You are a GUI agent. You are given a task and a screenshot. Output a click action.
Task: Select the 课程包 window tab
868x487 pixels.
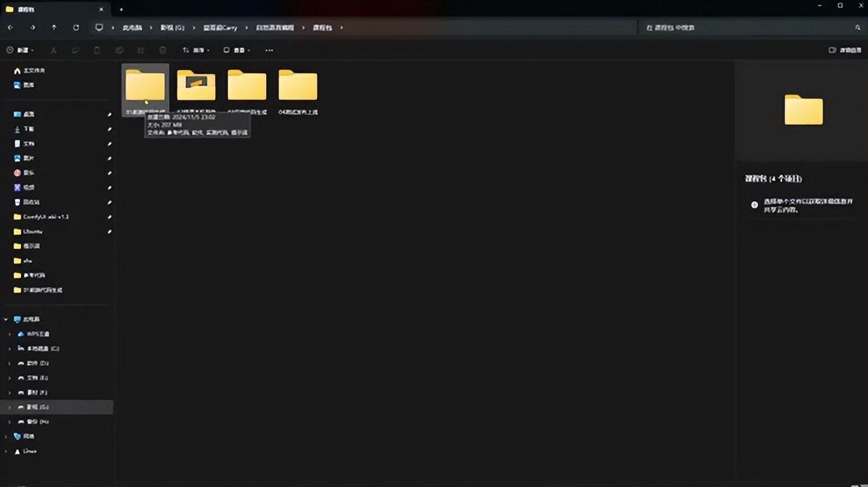(55, 9)
